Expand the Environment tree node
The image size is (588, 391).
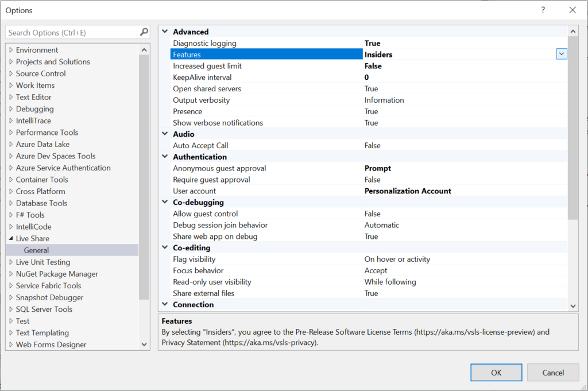coord(10,50)
